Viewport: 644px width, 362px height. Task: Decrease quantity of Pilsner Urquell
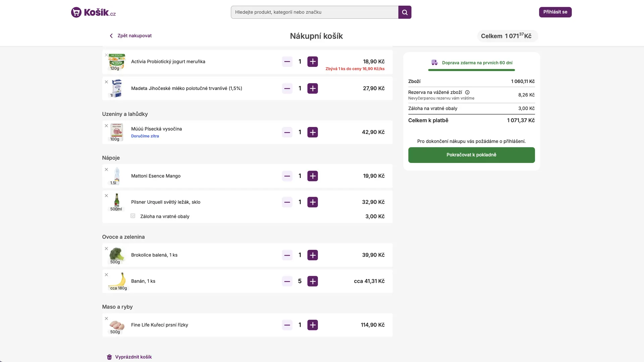point(287,202)
